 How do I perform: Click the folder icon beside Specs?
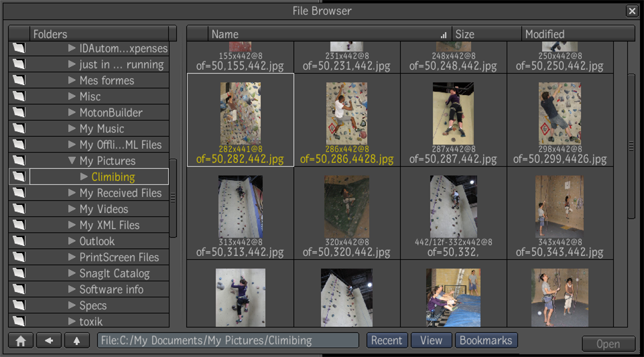[x=19, y=305]
